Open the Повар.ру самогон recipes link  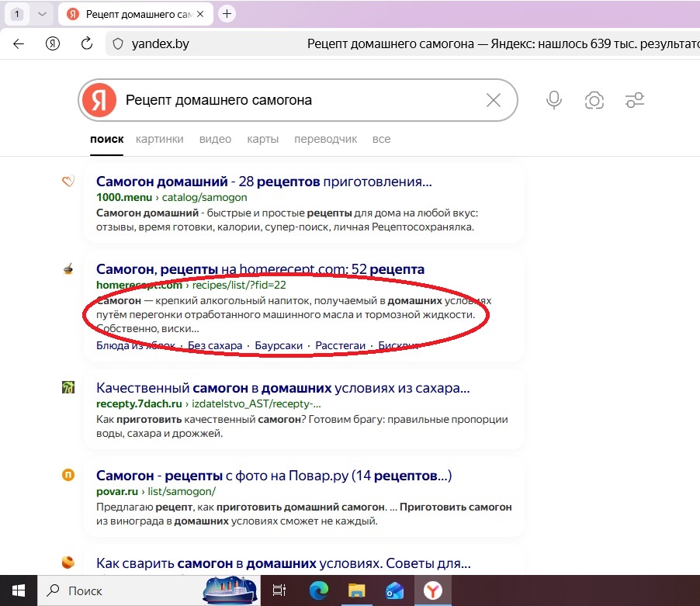(x=273, y=475)
